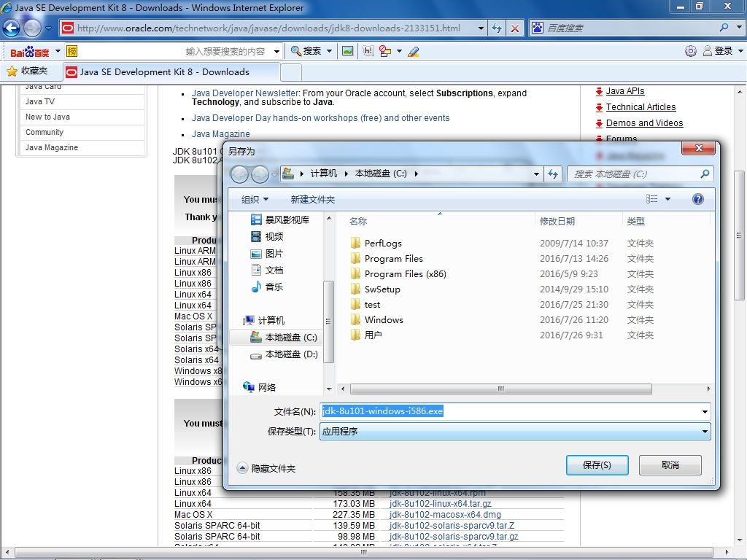The height and width of the screenshot is (560, 747).
Task: Select 网络 in navigation tree
Action: [260, 388]
